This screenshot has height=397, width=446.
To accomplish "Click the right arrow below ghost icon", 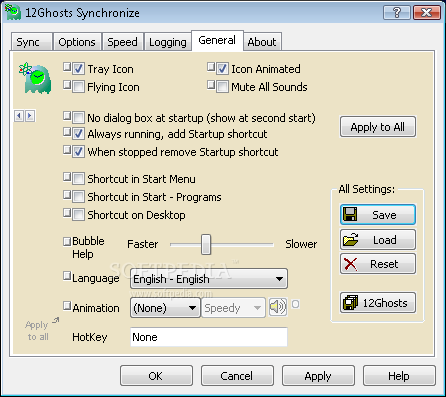I will [30, 116].
